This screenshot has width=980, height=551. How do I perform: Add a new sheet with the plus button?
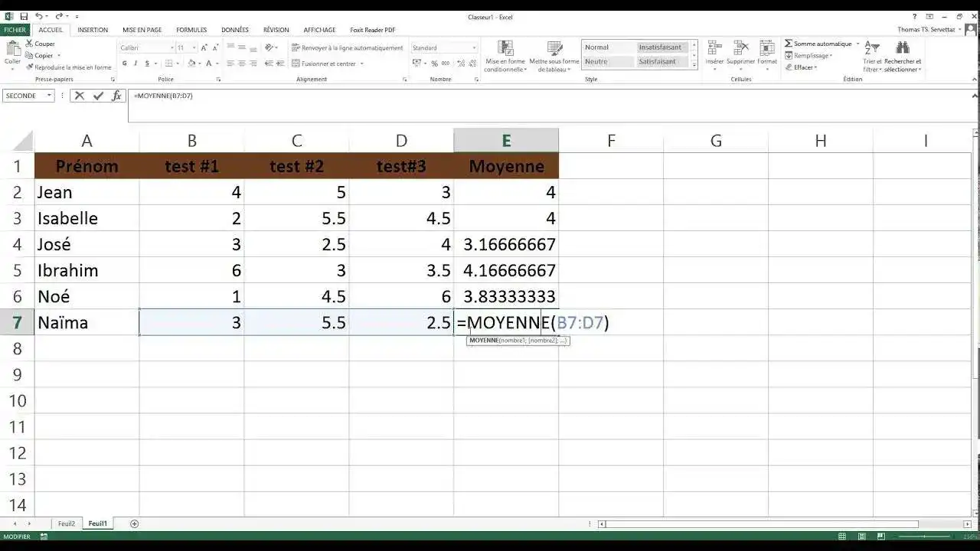pos(133,523)
